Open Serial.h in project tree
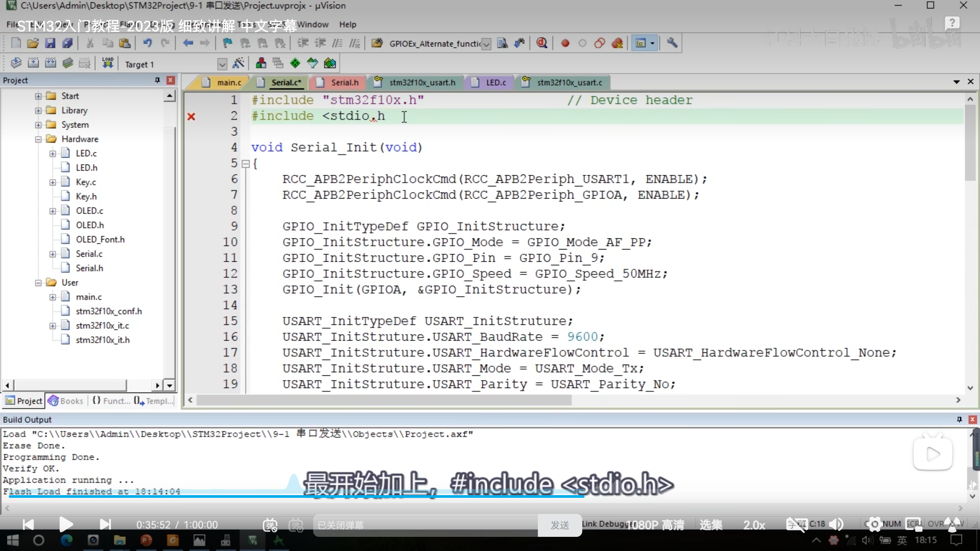 point(89,268)
